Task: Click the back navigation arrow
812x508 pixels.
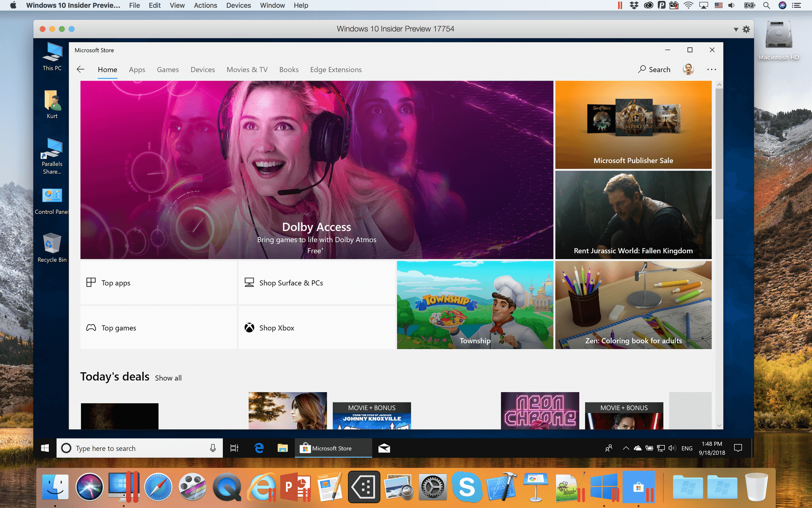Action: pyautogui.click(x=80, y=69)
